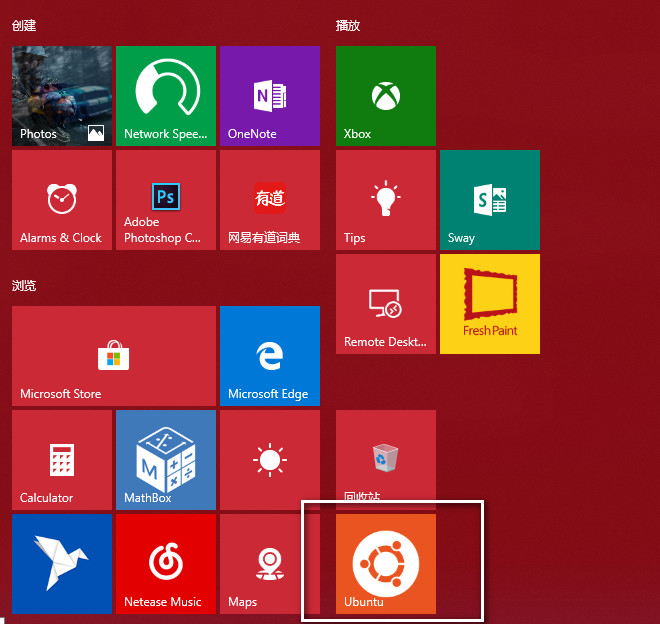Screen dimensions: 660x624
Task: Open the weather tile with sun icon
Action: click(269, 460)
